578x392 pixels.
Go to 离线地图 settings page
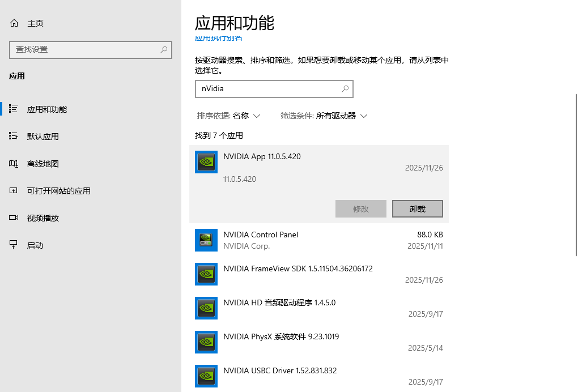(x=42, y=164)
